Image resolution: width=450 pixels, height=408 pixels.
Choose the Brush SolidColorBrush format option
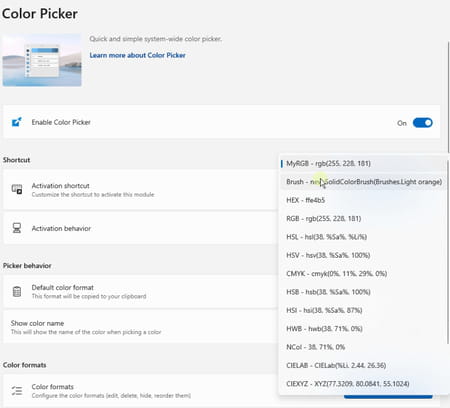[x=363, y=182]
